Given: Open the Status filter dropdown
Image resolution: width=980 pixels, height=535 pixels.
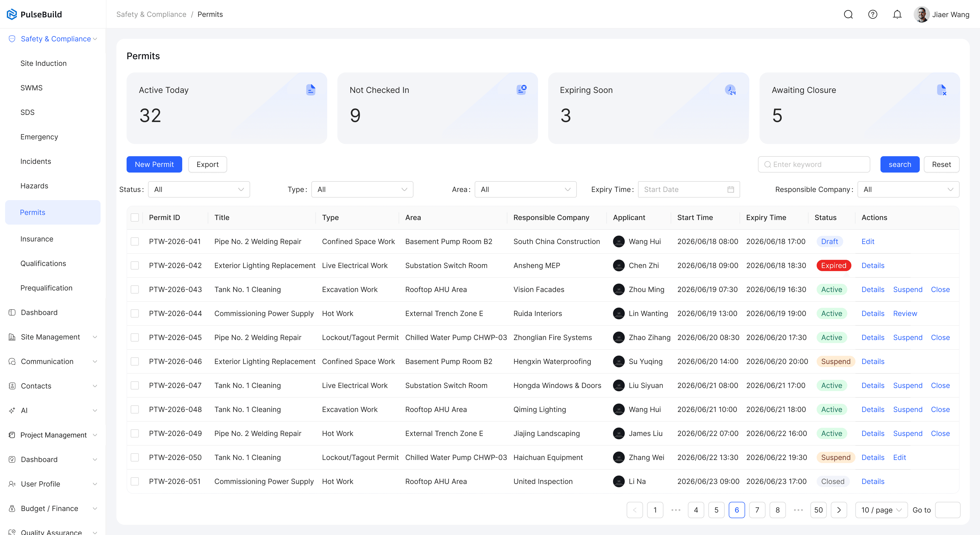Looking at the screenshot, I should click(x=199, y=189).
